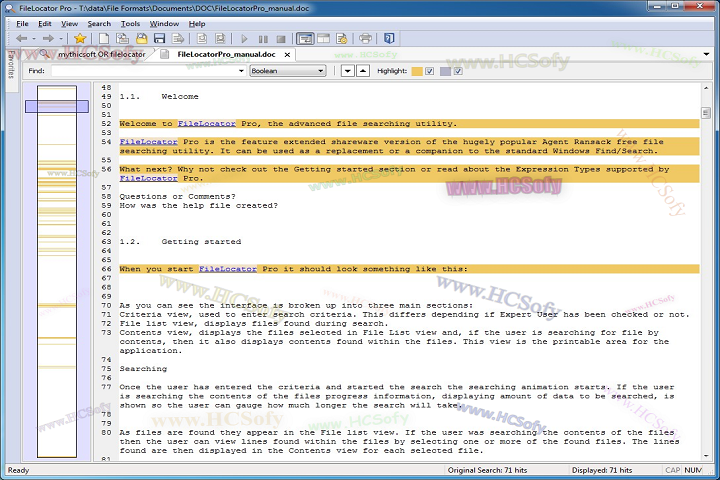
Task: Click the first report document icon after save group
Action: pos(202,39)
